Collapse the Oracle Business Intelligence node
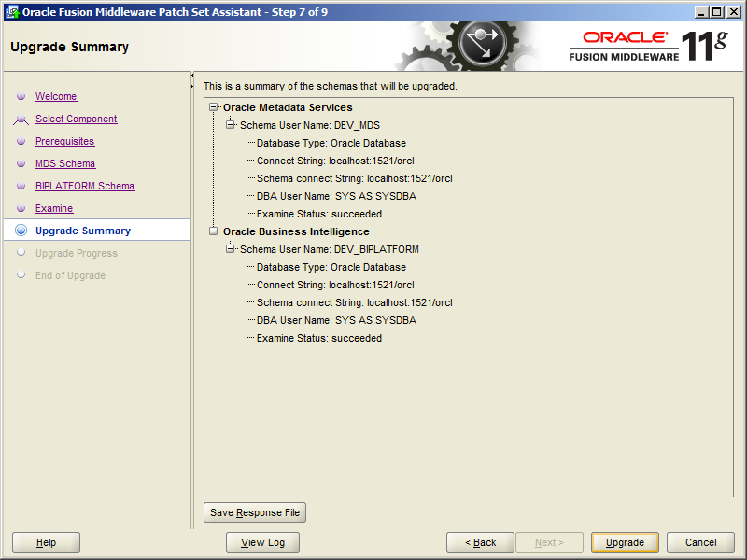 click(x=214, y=231)
